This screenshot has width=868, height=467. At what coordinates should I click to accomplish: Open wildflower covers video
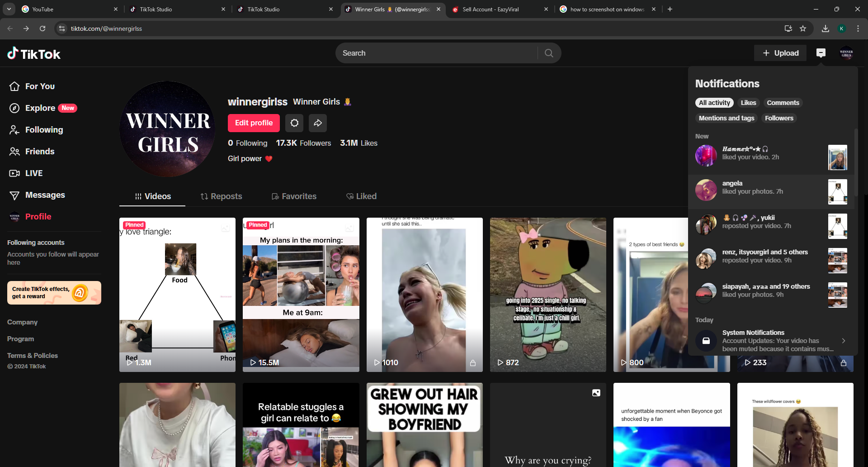[x=795, y=425]
